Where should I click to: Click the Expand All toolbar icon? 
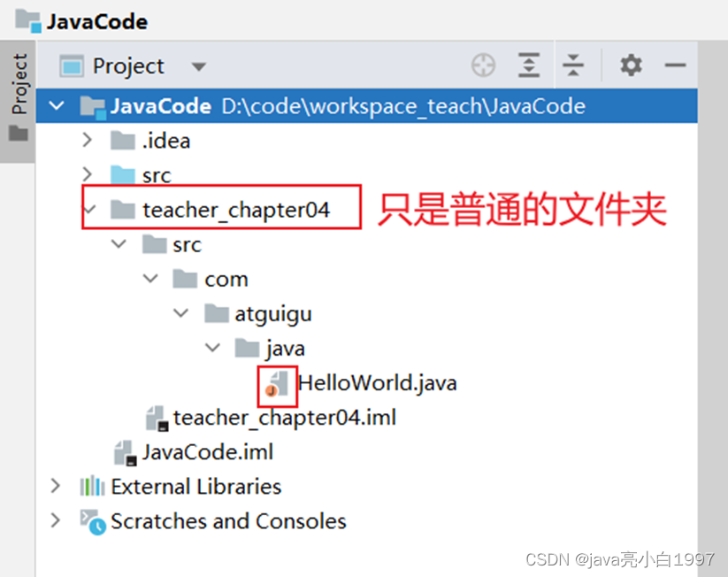click(528, 65)
